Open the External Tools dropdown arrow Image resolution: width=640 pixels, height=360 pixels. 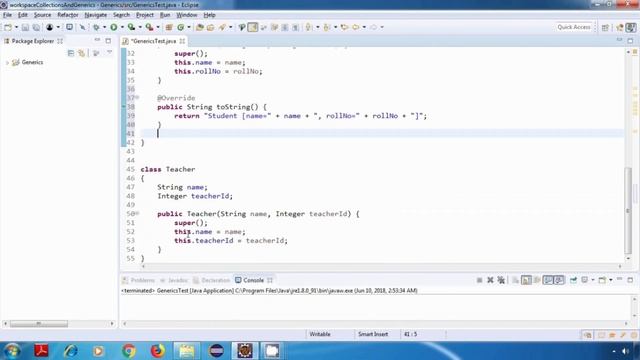pyautogui.click(x=158, y=27)
